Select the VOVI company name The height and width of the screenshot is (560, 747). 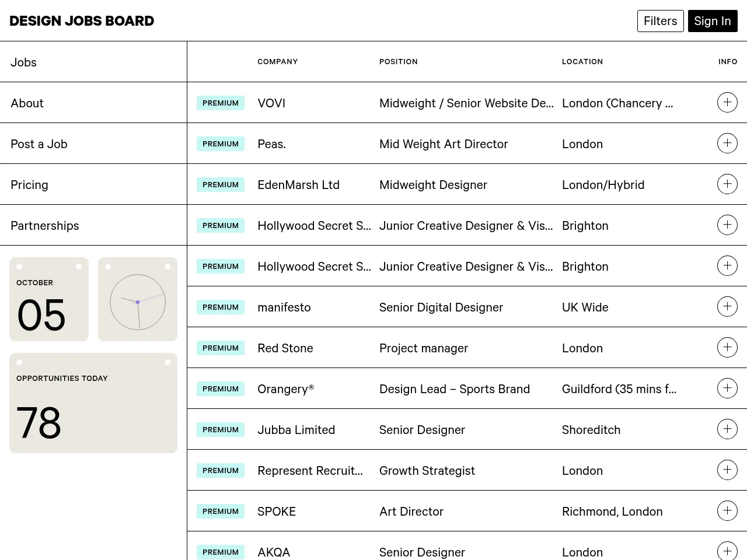click(x=271, y=103)
